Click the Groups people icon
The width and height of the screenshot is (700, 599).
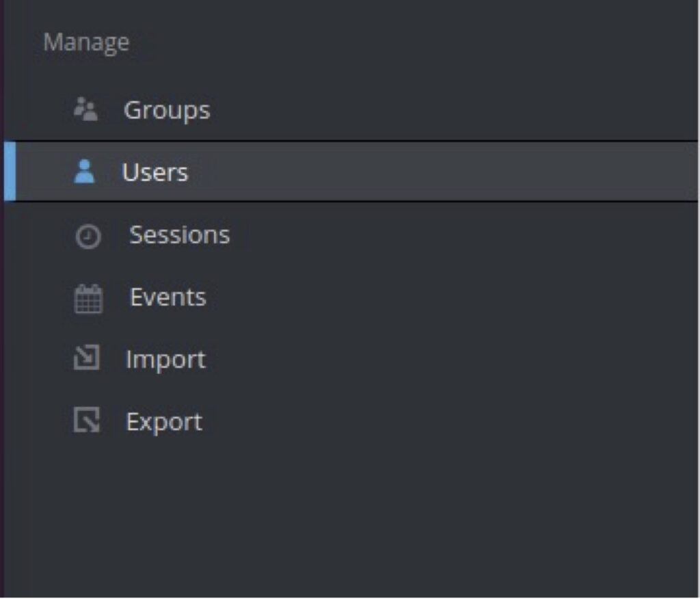tap(86, 109)
